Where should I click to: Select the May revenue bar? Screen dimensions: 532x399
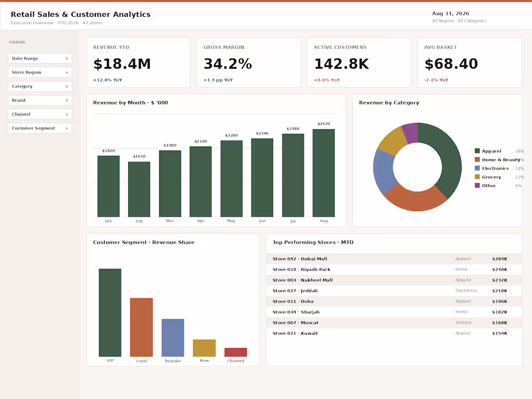[x=231, y=178]
